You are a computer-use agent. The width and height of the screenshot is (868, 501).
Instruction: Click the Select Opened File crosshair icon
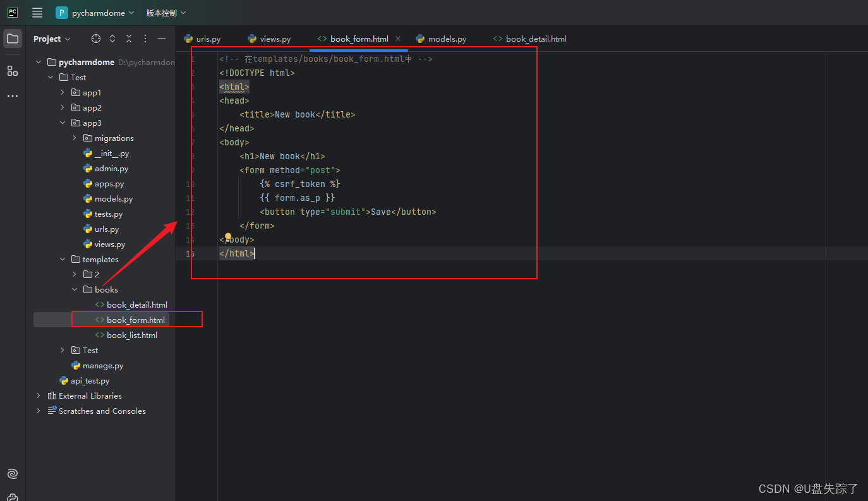click(95, 39)
